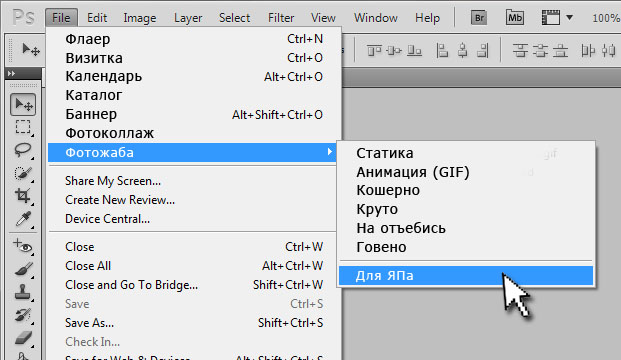Distribute horizontal centers of layers

[x=608, y=51]
